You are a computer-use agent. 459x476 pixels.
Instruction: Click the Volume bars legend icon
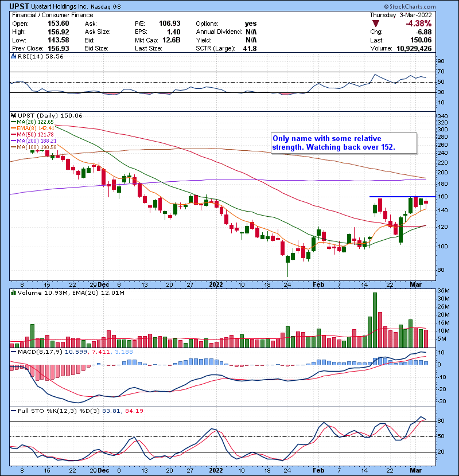[13, 292]
